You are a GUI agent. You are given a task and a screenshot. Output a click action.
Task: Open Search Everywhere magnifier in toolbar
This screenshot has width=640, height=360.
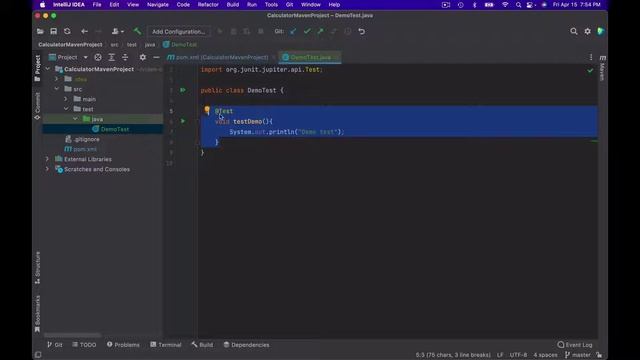[573, 31]
